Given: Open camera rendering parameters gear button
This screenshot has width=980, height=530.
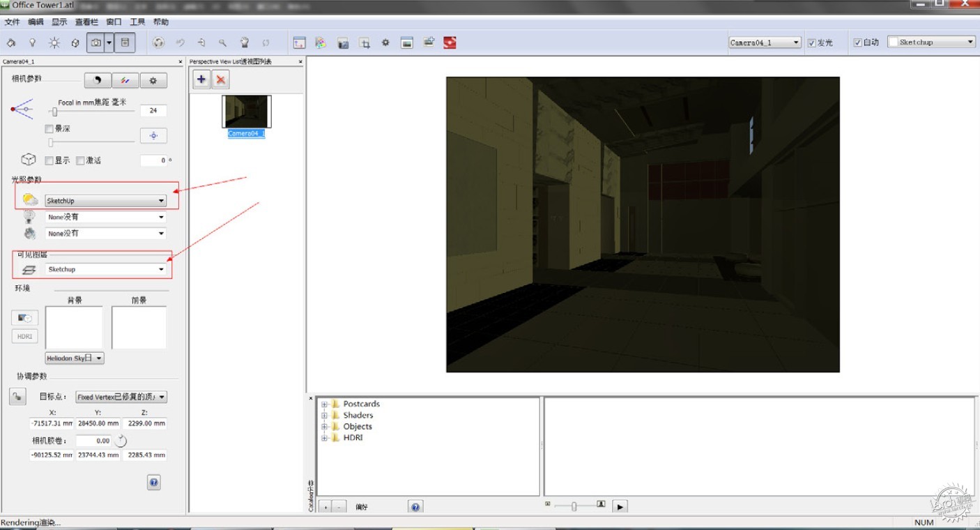Looking at the screenshot, I should pyautogui.click(x=153, y=81).
